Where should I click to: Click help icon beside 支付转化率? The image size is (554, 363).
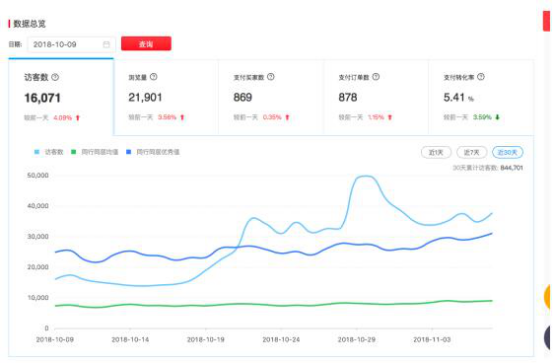[481, 77]
